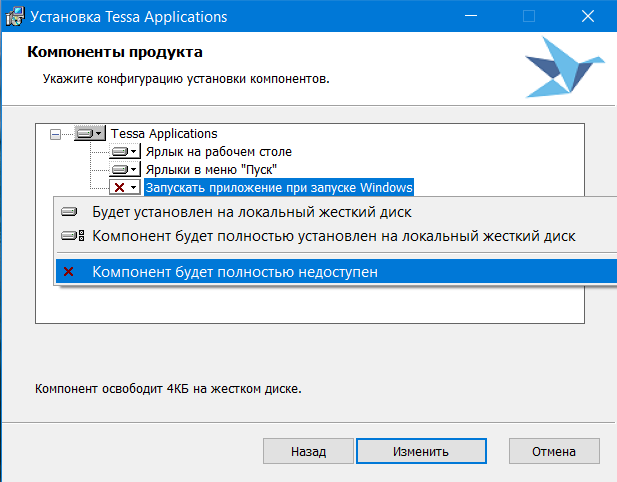The image size is (617, 482).
Task: Choose Компонент будет полностью недоступен option
Action: pyautogui.click(x=336, y=271)
